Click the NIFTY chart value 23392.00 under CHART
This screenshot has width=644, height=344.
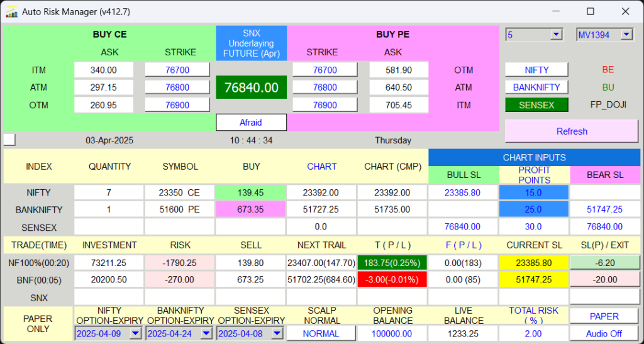321,192
